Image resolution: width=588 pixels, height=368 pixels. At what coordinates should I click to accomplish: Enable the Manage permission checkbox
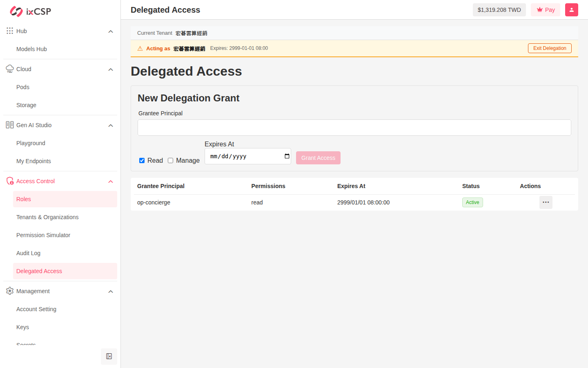coord(171,161)
